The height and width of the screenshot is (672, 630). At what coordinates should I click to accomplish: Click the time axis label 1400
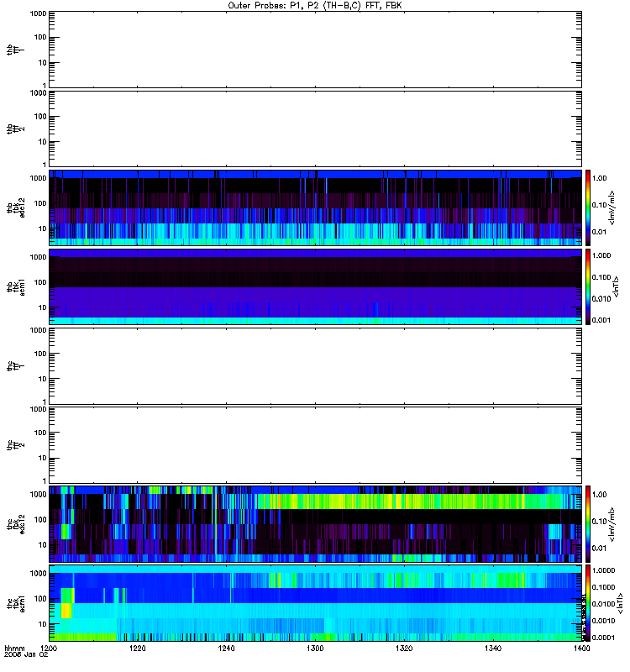coord(581,648)
